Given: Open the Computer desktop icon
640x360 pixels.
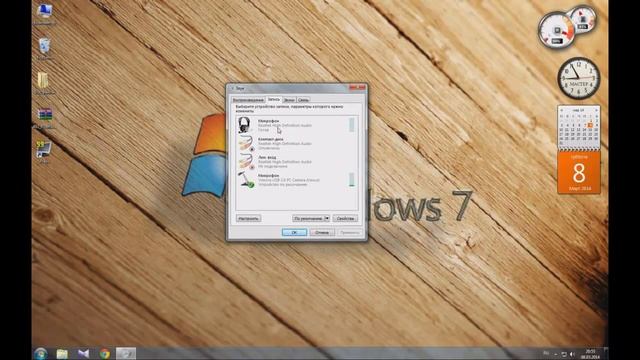Looking at the screenshot, I should pyautogui.click(x=44, y=11).
